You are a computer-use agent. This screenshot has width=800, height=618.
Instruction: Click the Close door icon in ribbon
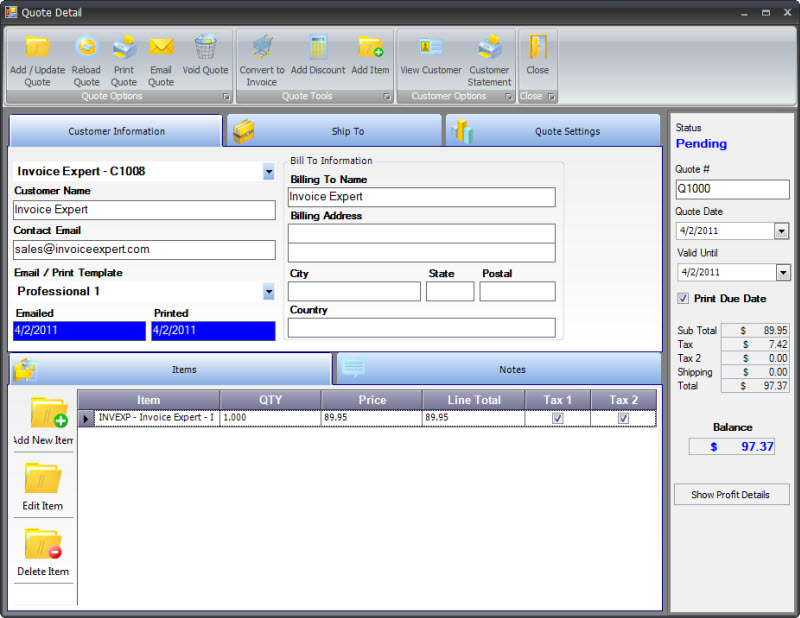pos(538,47)
